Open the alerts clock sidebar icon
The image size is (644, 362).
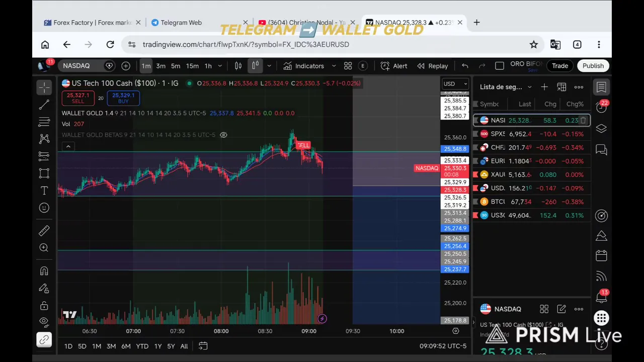601,107
